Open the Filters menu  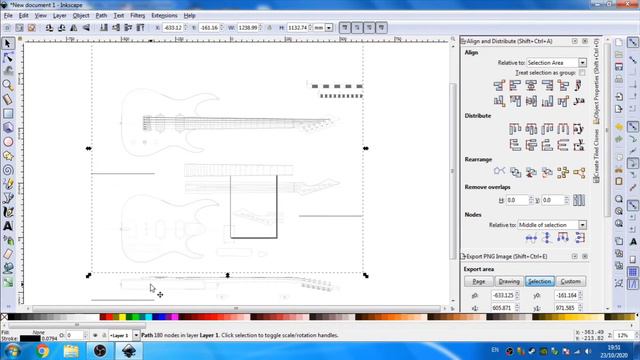tap(138, 16)
